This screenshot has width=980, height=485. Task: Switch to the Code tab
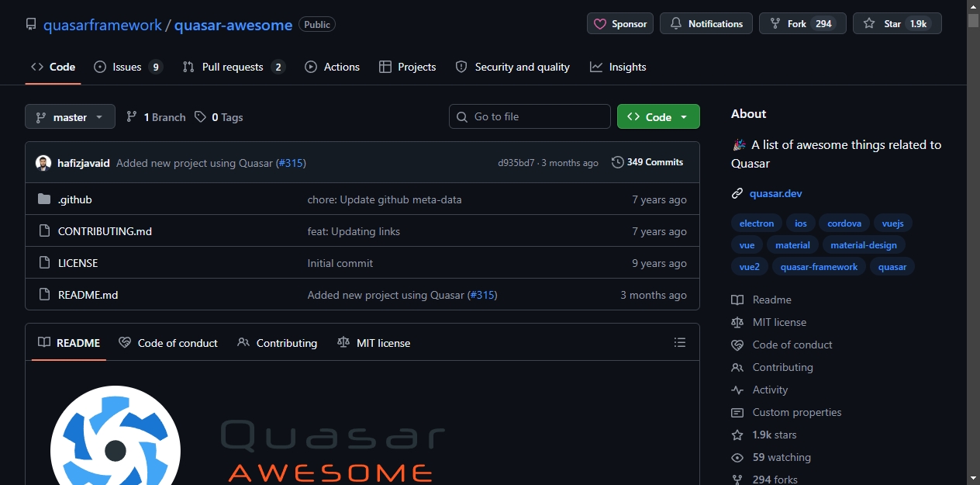(53, 67)
